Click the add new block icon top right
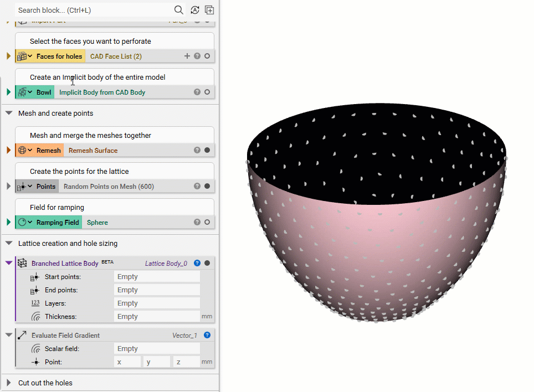 209,10
